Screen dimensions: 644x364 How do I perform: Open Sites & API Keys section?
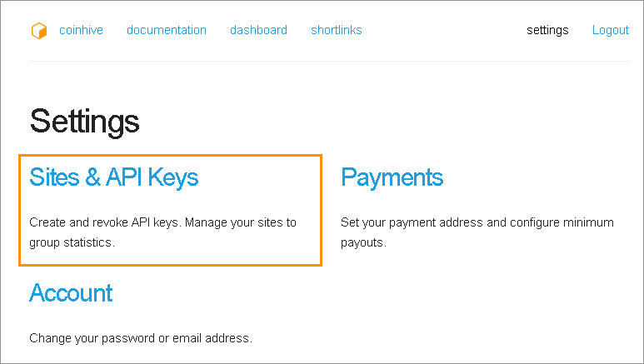tap(114, 177)
